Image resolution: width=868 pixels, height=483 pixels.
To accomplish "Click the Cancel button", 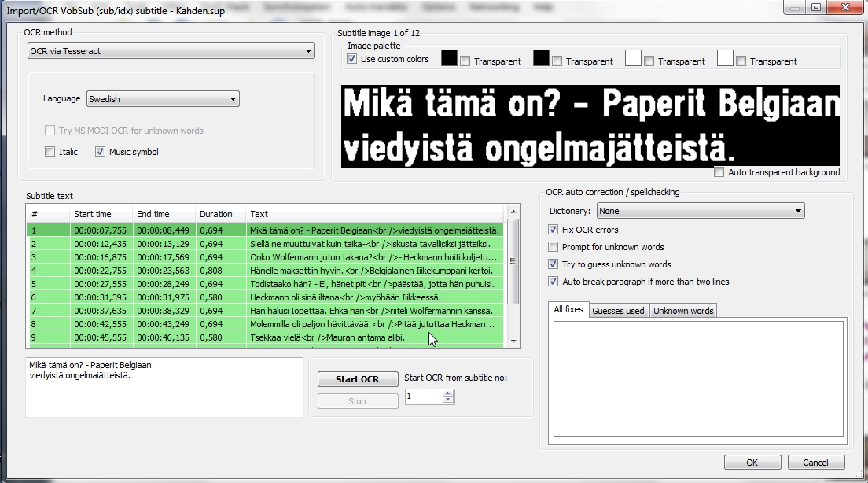I will (x=815, y=463).
